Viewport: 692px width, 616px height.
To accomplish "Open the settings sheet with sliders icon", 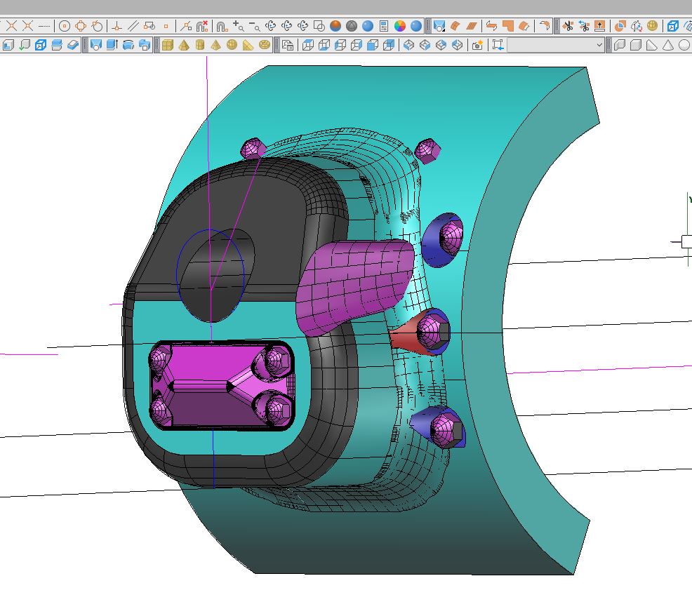I will click(384, 27).
